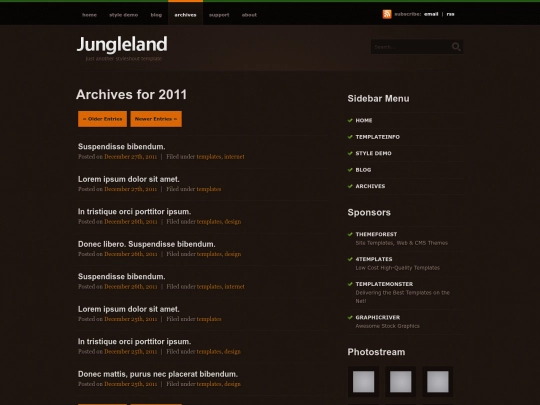This screenshot has height=405, width=540.
Task: Open first Photostream thumbnail
Action: tap(363, 382)
